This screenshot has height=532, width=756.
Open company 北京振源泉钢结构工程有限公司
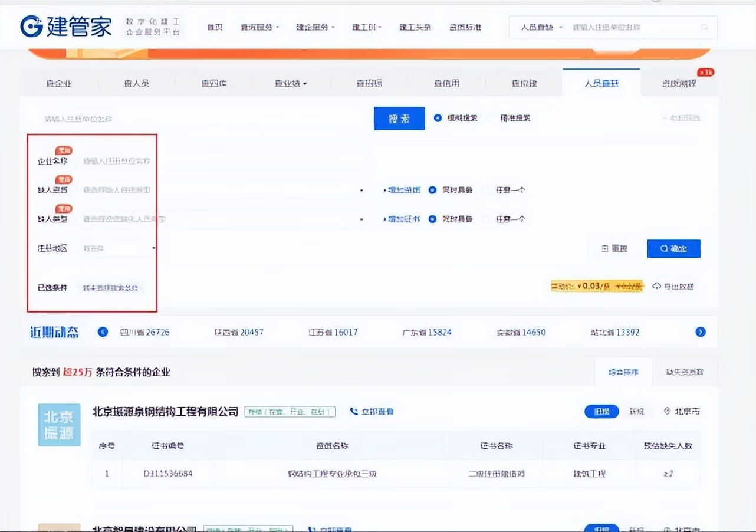[165, 412]
